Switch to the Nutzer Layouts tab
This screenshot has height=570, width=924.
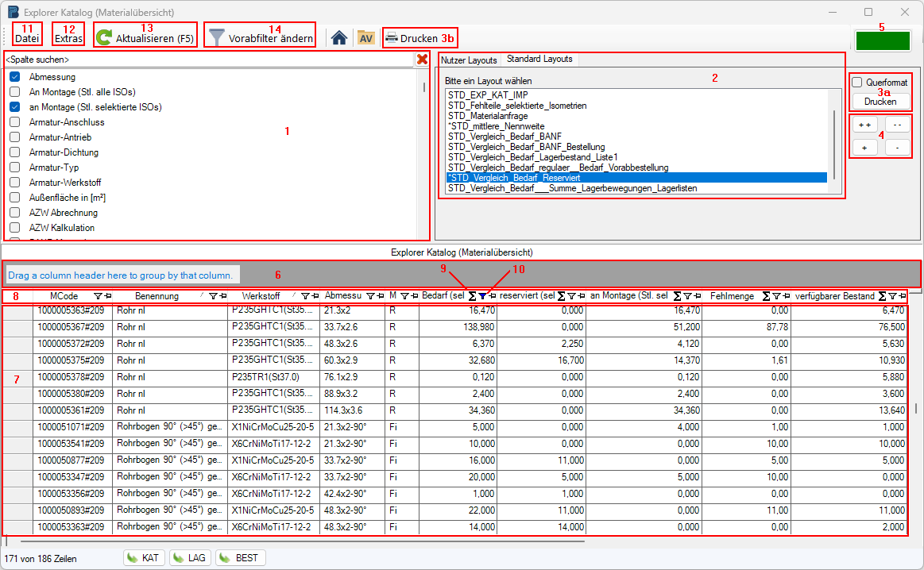pos(469,60)
